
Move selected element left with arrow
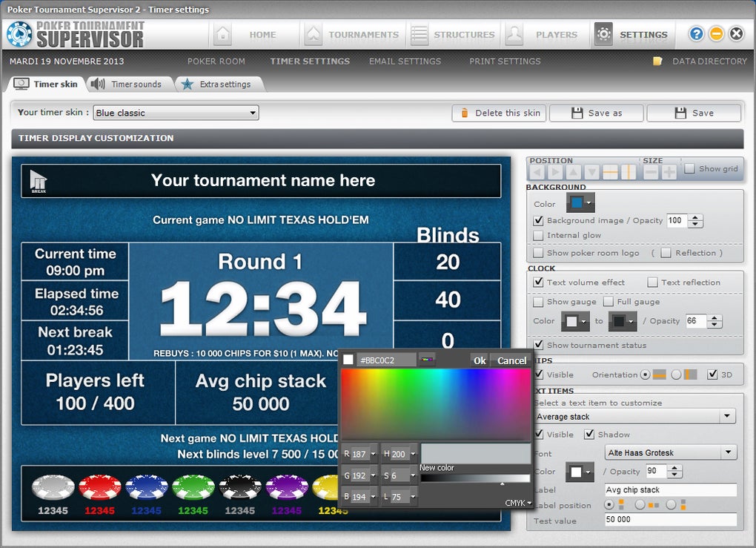pos(537,172)
